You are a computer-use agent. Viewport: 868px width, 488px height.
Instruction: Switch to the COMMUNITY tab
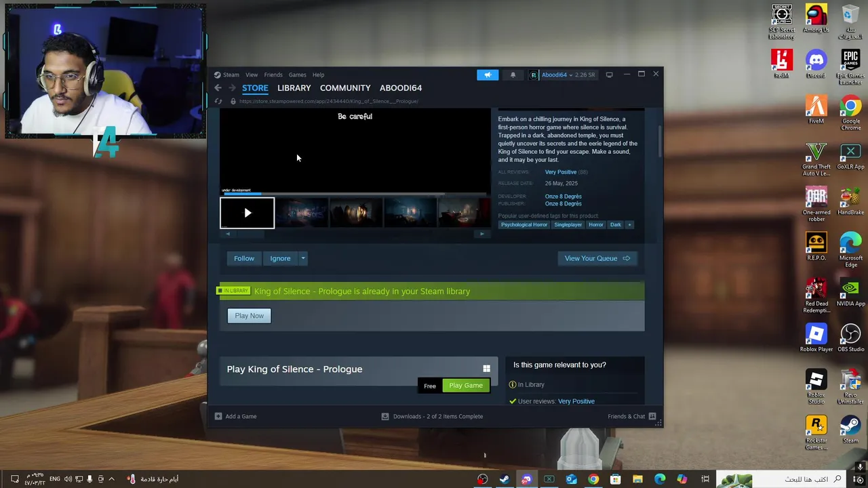(x=345, y=88)
